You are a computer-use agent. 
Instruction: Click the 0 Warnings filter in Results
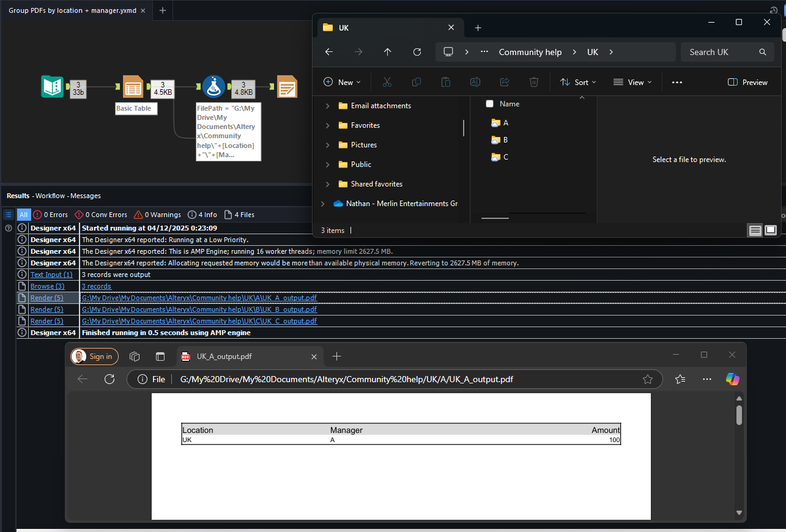[x=157, y=215]
